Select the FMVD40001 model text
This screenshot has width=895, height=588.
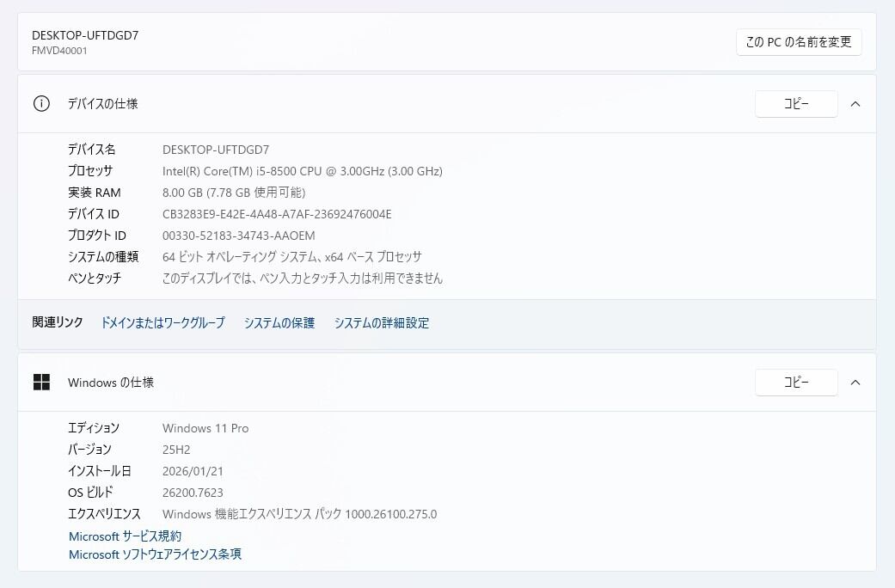59,50
